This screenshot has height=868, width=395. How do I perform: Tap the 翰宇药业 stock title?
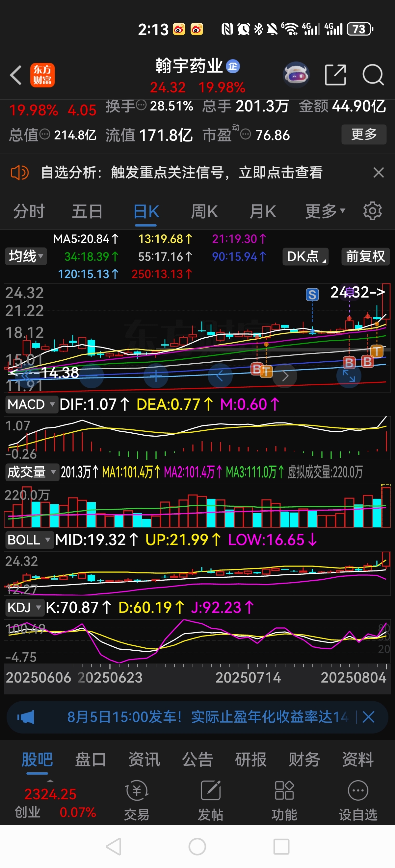pos(189,66)
